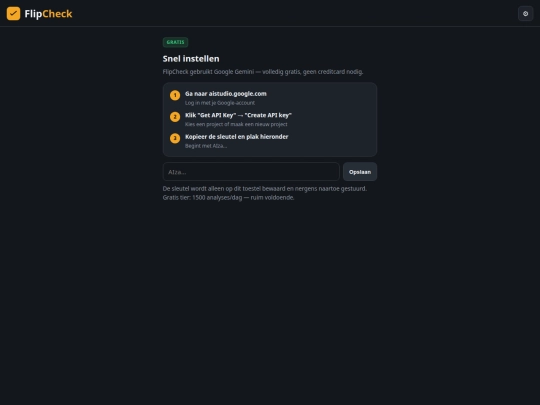Click the FlipCheck brand name
Screen dimensions: 540x405
(48, 14)
